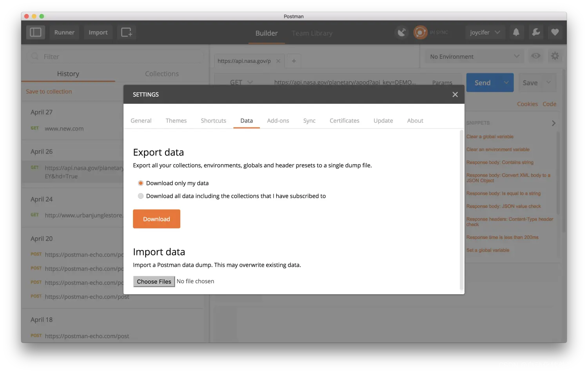Viewport: 588px width, 373px height.
Task: Click the blue Send button
Action: 483,83
